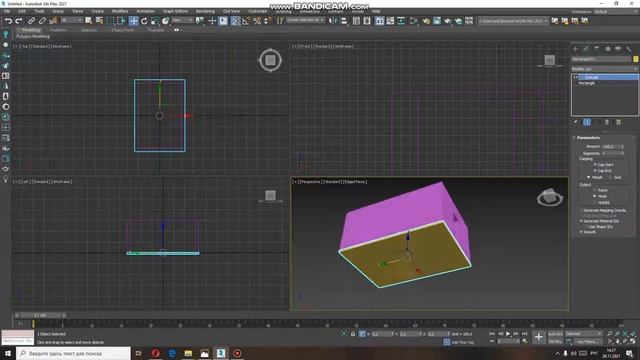Click Pin Stack icon
The image size is (640, 360).
[x=576, y=122]
